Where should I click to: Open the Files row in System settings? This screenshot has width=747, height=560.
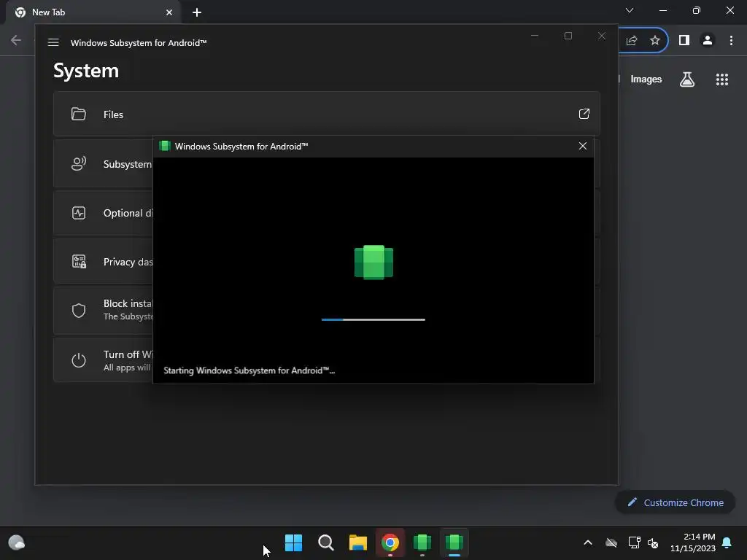coord(326,114)
